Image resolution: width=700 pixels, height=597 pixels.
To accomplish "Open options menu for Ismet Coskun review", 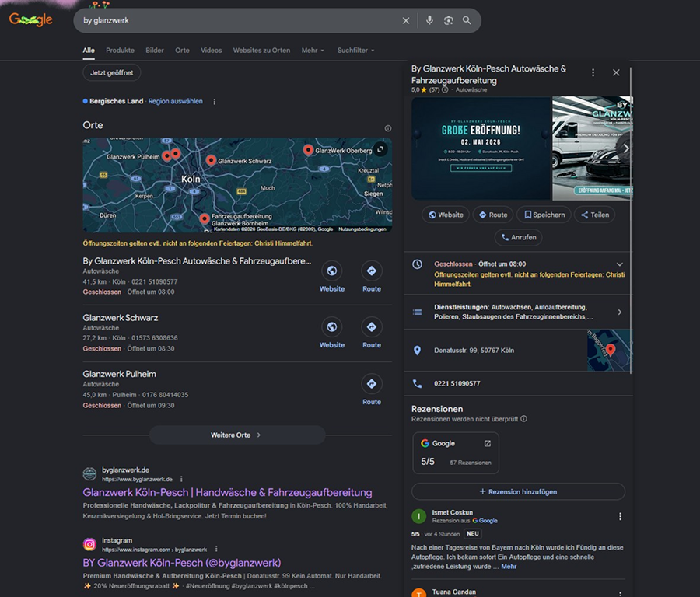I will click(620, 516).
